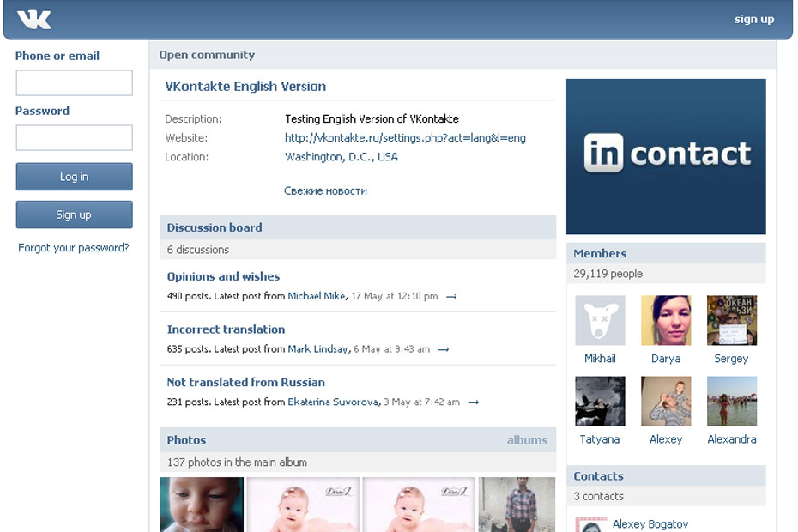Open the Not translated from Russian discussion
The image size is (798, 532).
click(245, 383)
